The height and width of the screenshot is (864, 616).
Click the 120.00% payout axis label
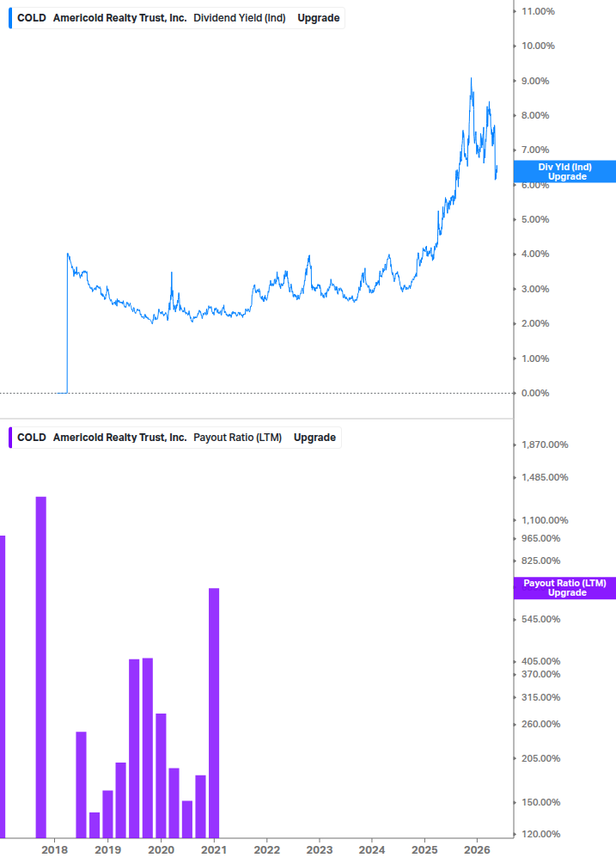point(540,834)
